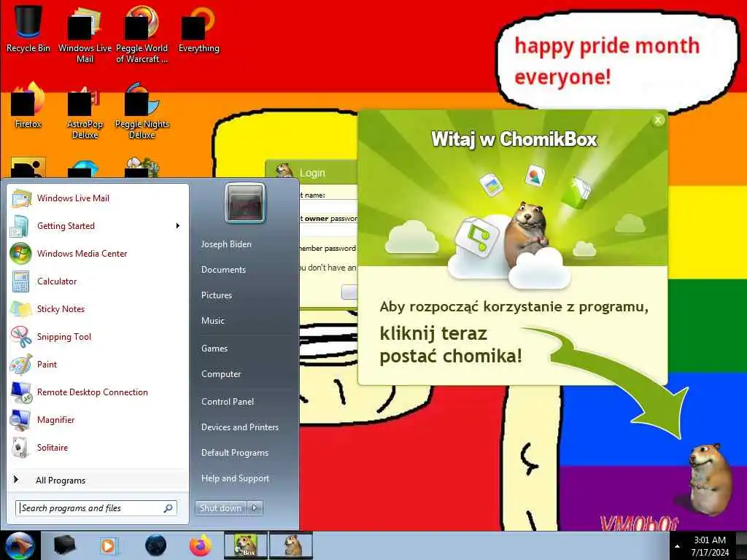Click the Windows Start orb
This screenshot has width=747, height=560.
tap(20, 545)
